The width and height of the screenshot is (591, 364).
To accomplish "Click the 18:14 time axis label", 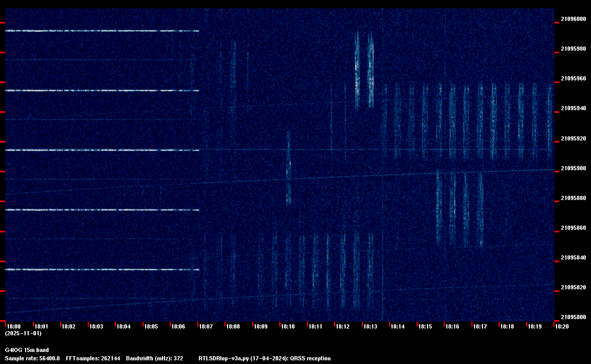I will (398, 326).
